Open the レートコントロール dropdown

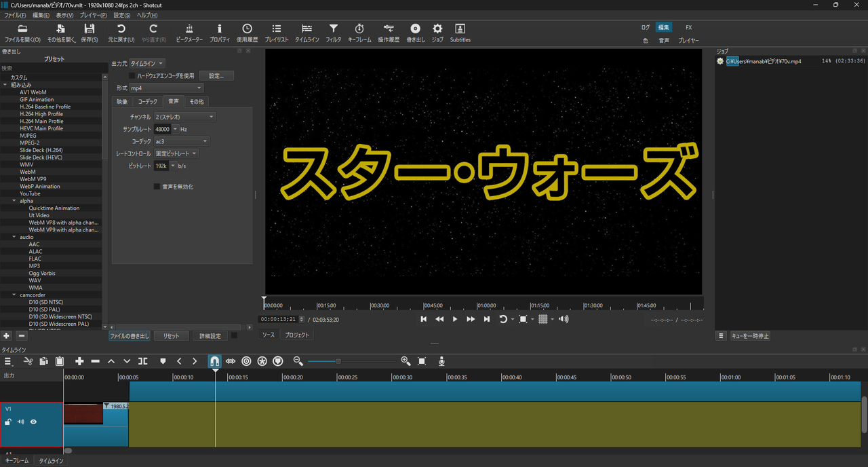176,153
